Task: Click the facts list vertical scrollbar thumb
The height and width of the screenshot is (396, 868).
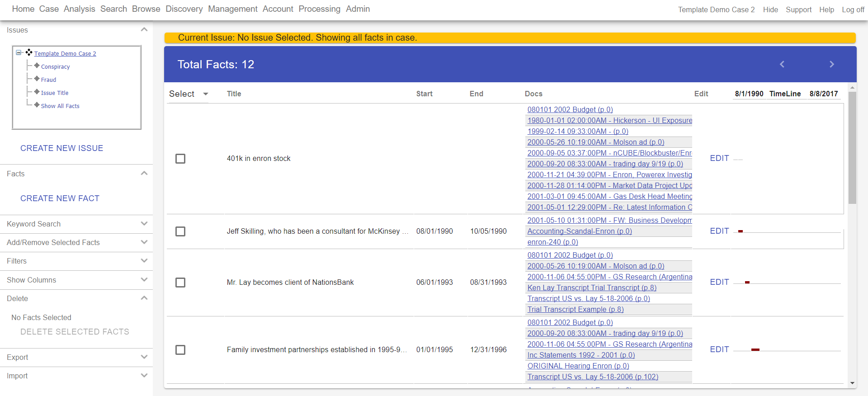Action: click(x=852, y=148)
